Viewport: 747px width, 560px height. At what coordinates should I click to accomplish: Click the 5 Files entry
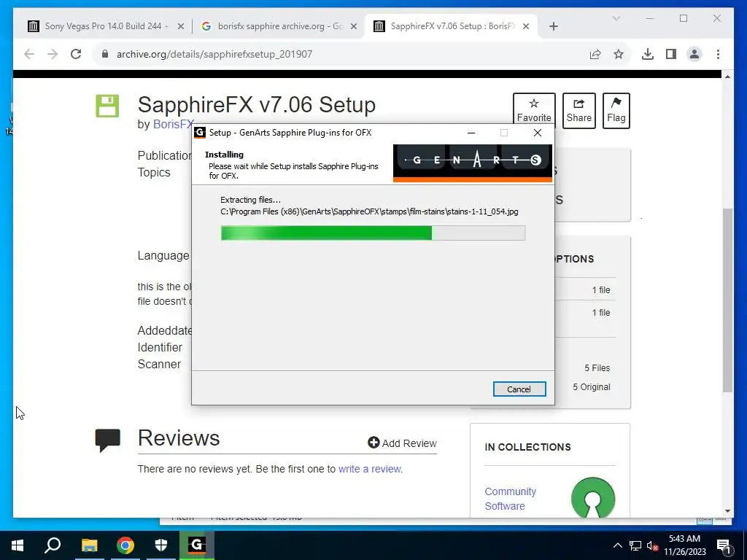tap(597, 368)
